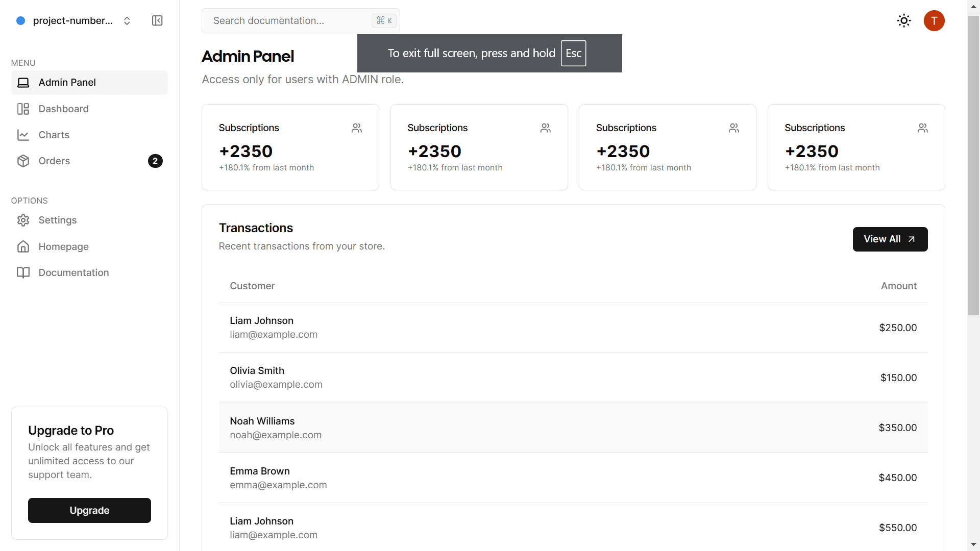This screenshot has height=551, width=980.
Task: Click the Settings gear icon
Action: (23, 220)
